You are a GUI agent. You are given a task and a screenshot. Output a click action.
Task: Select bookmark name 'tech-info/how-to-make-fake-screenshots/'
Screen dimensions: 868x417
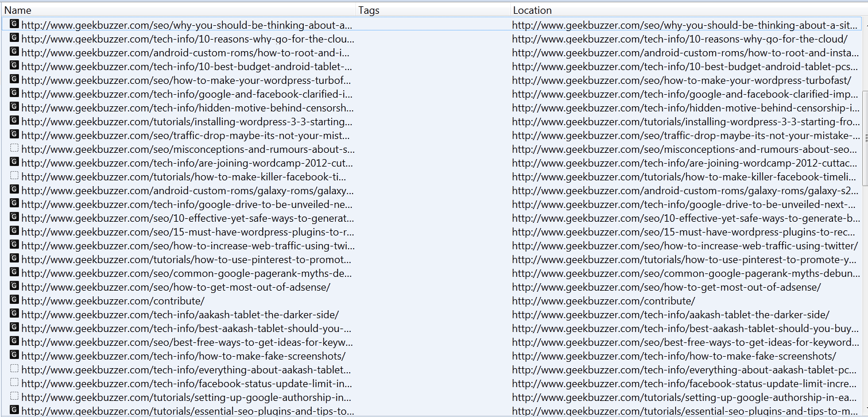coord(183,356)
